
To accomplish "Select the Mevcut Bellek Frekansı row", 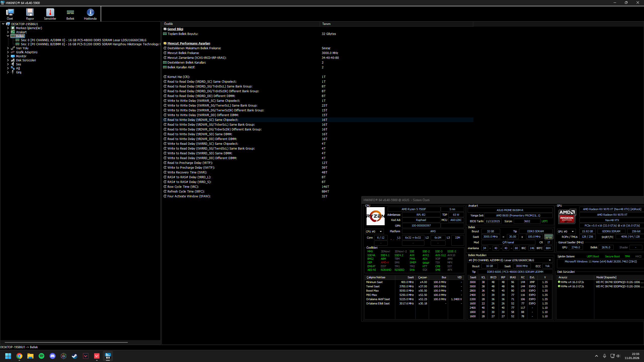I will point(317,53).
